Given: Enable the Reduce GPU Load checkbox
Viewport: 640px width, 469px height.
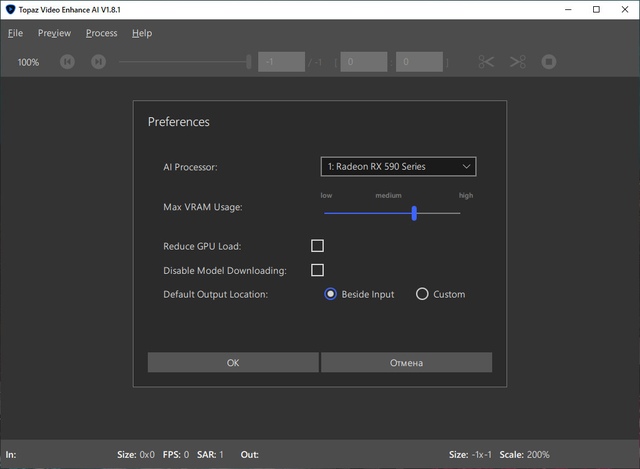Looking at the screenshot, I should 318,246.
